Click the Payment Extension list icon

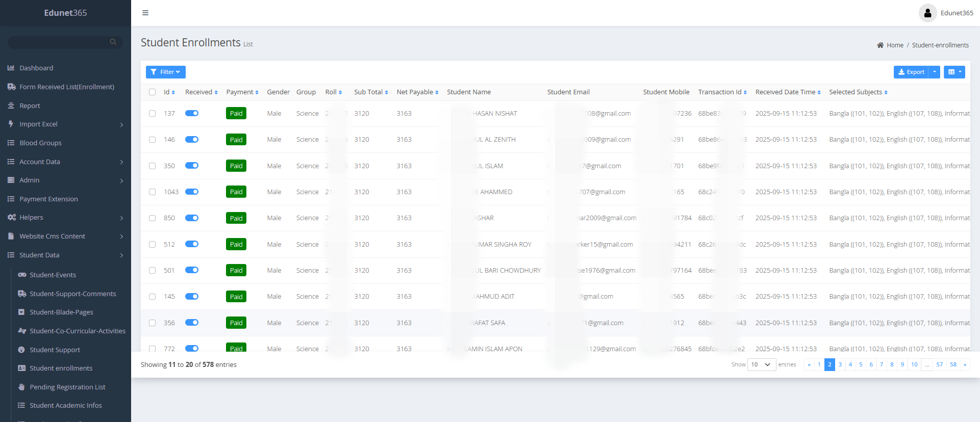[x=11, y=199]
